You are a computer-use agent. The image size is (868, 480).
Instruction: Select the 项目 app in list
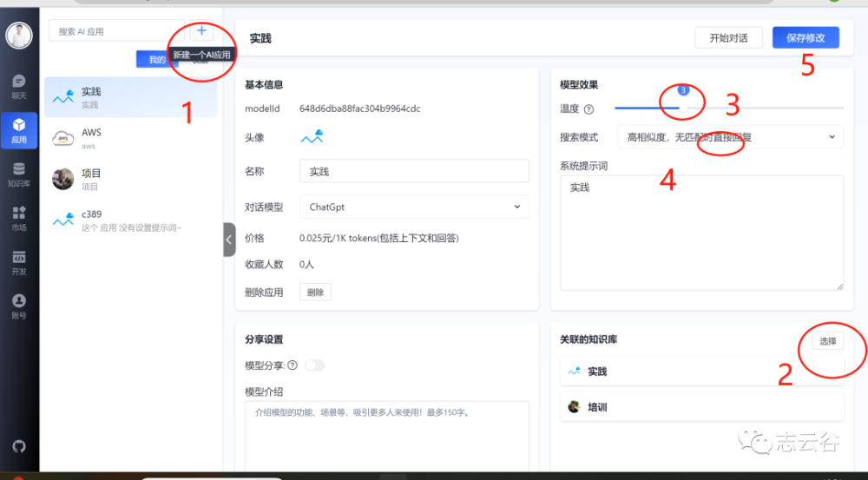point(131,179)
